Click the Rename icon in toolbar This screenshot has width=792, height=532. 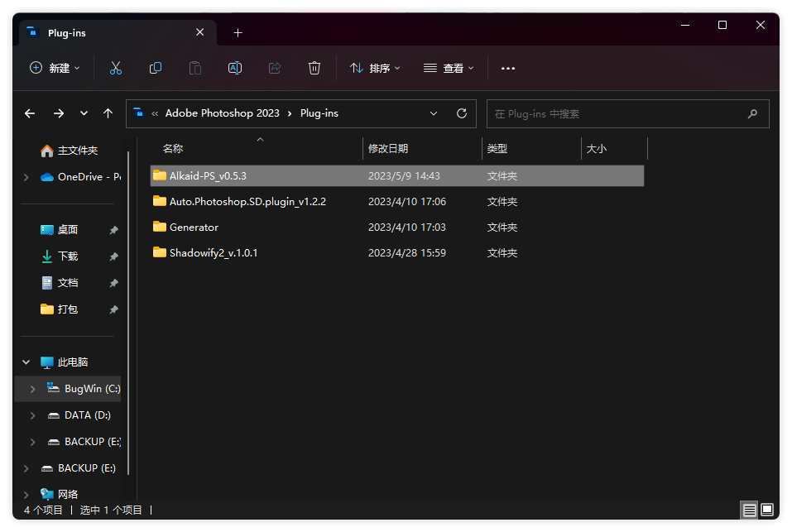235,68
